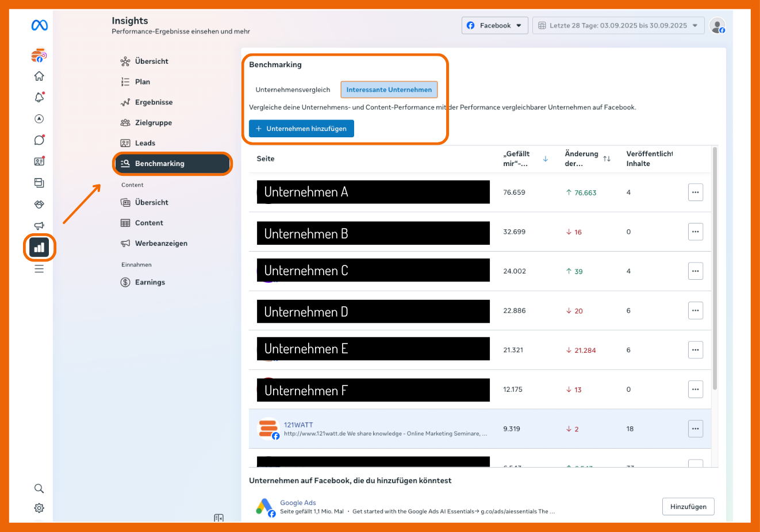This screenshot has height=532, width=760.
Task: Select the Insights bar chart icon
Action: [39, 248]
